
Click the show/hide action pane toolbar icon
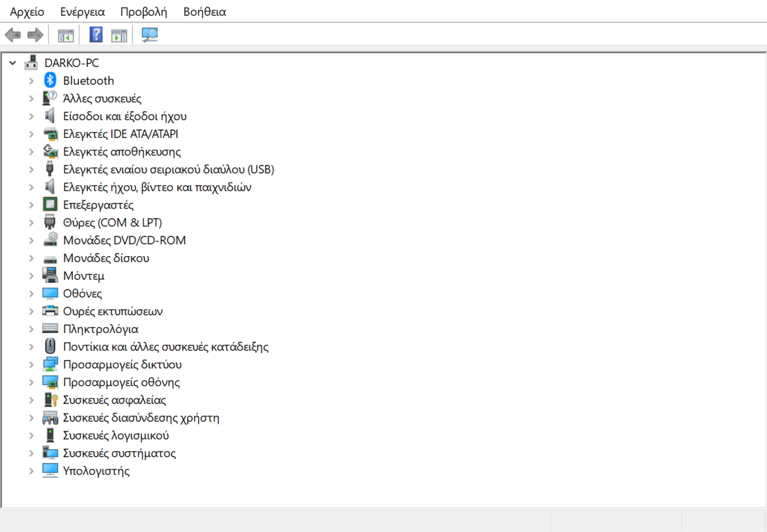coord(119,35)
